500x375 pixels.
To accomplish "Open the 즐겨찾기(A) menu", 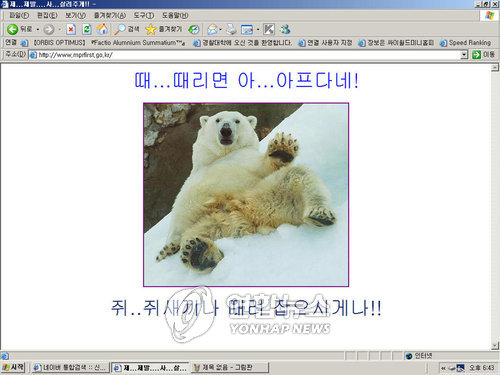I will point(110,15).
